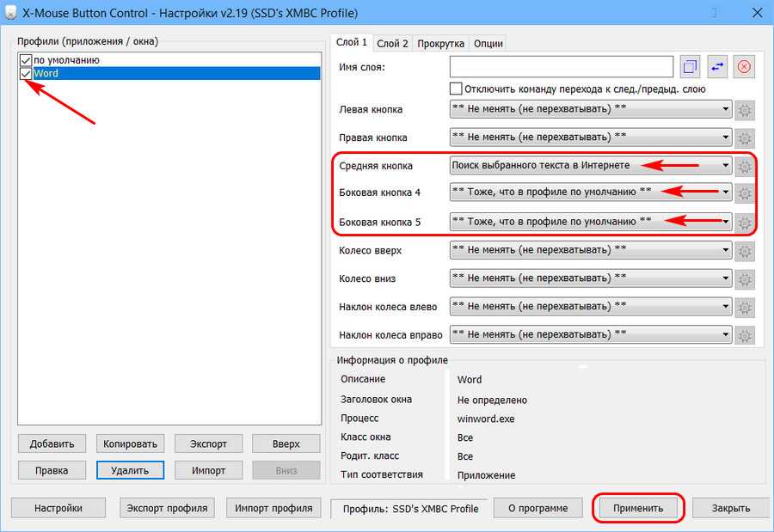Open gear settings for Средняя кнопка

tap(745, 167)
